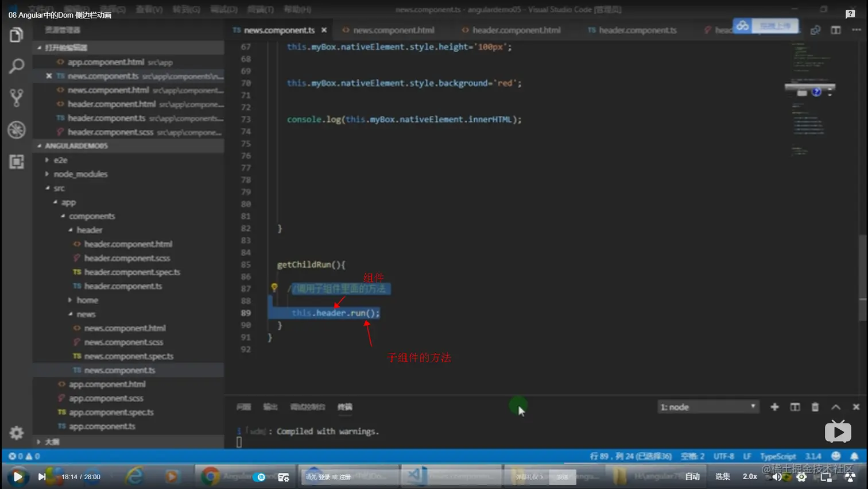Click the help question mark icon
This screenshot has height=489, width=868.
click(x=850, y=14)
